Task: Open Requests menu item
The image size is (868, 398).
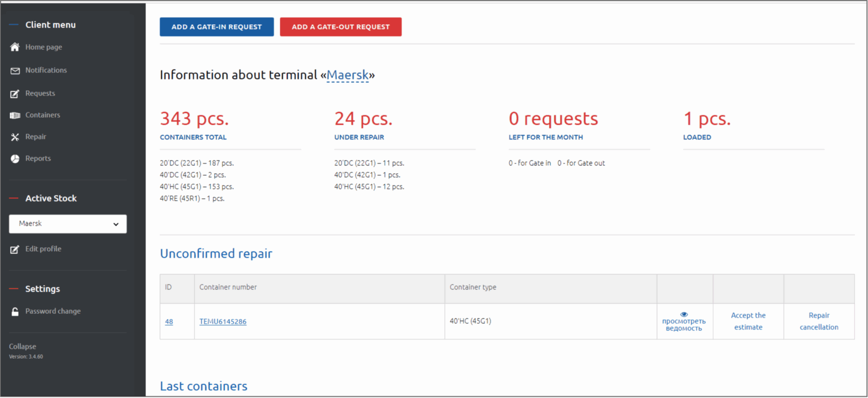Action: click(40, 93)
